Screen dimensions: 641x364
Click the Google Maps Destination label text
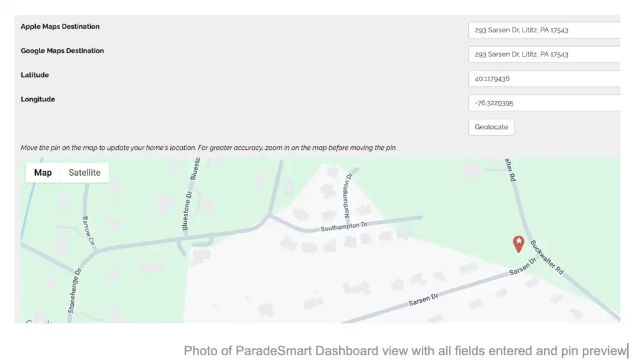pyautogui.click(x=63, y=51)
